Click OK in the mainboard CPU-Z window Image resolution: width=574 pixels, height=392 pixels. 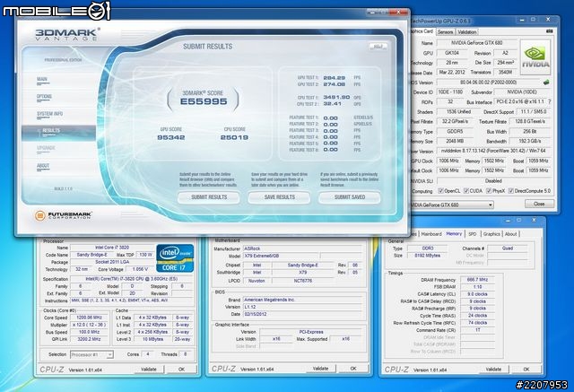coord(353,369)
